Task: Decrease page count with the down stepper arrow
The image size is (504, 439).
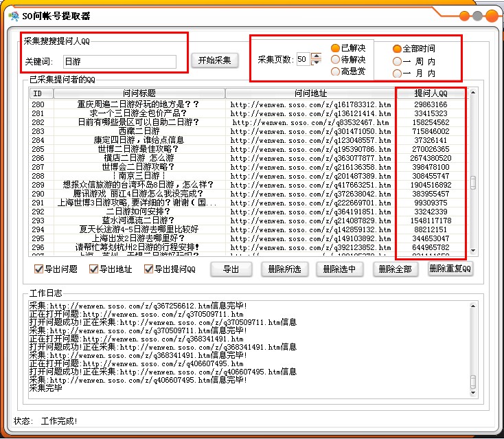Action: [x=317, y=62]
